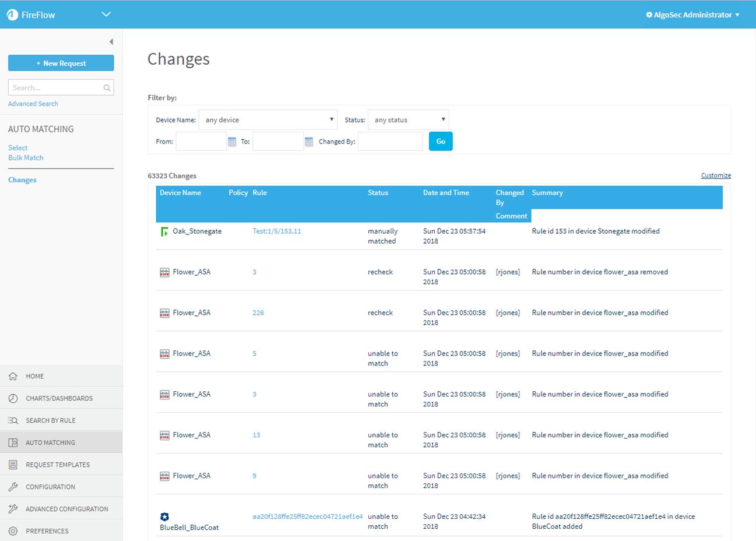Click the Oak_Stonegate device icon
Screen dimensions: 756x541
click(x=164, y=232)
